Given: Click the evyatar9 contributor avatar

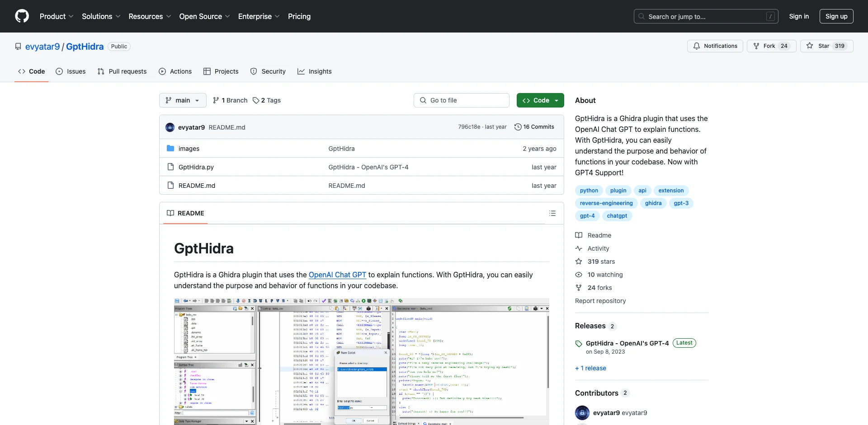Looking at the screenshot, I should pos(582,413).
